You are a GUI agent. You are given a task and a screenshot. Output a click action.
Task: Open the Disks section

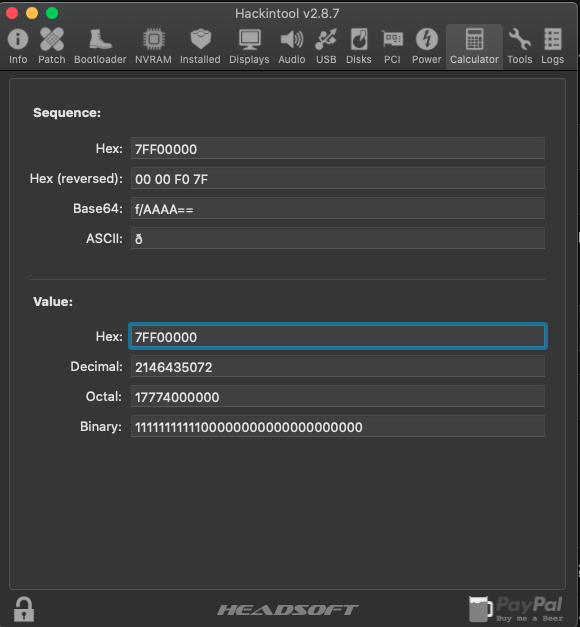(x=359, y=46)
